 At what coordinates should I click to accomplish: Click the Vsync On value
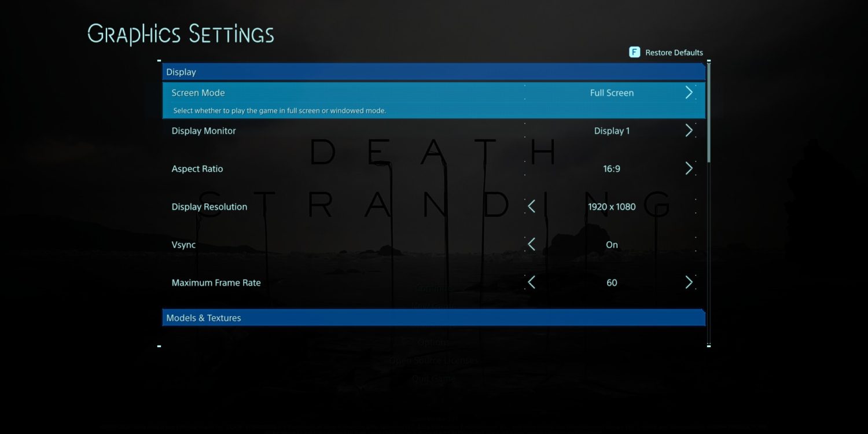pyautogui.click(x=612, y=245)
